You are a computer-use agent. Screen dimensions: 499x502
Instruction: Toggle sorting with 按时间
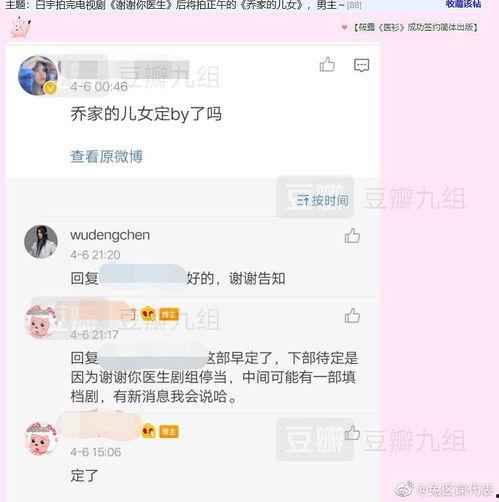click(322, 200)
